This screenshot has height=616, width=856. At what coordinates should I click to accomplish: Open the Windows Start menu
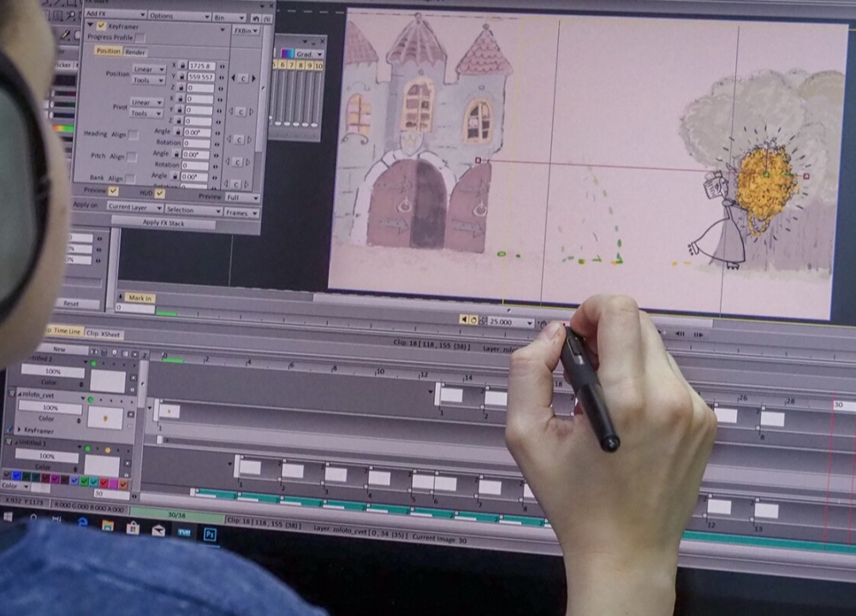pos(9,516)
